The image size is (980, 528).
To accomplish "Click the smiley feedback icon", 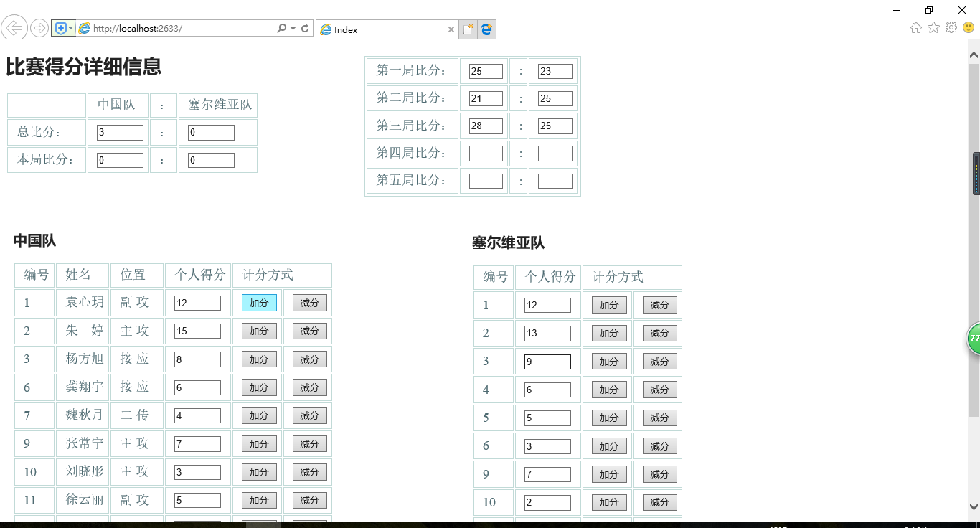I will coord(969,27).
